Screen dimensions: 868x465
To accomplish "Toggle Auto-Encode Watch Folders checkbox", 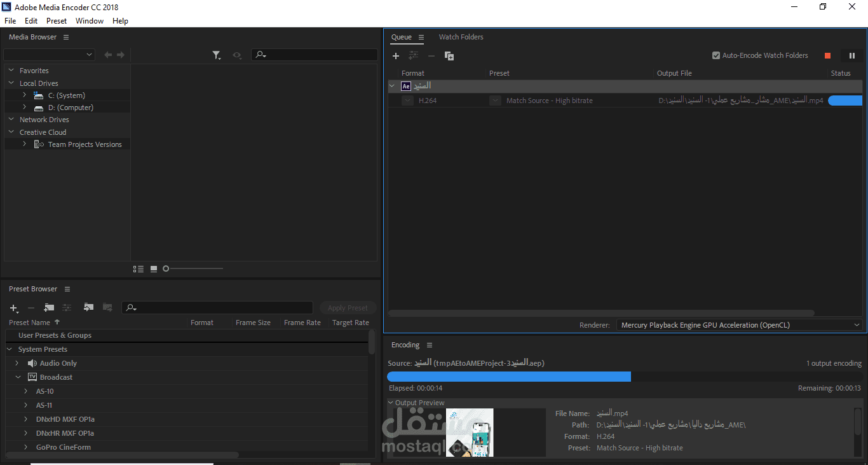I will coord(716,55).
